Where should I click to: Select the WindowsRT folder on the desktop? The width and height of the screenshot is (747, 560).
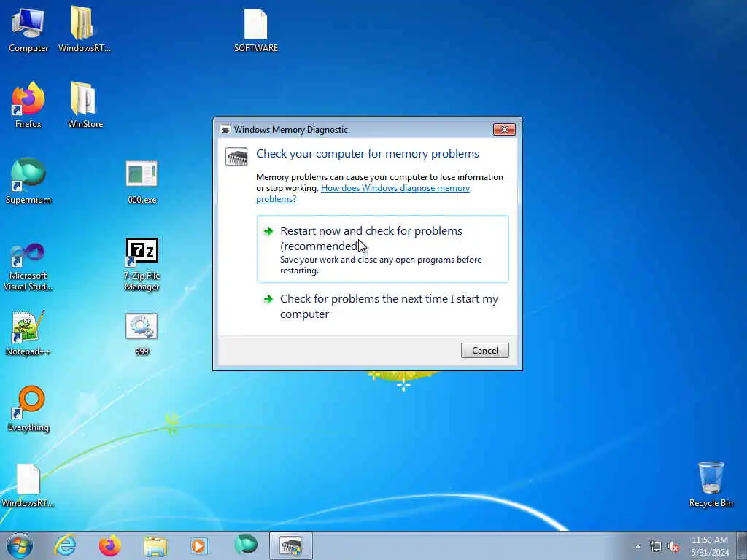pyautogui.click(x=85, y=28)
